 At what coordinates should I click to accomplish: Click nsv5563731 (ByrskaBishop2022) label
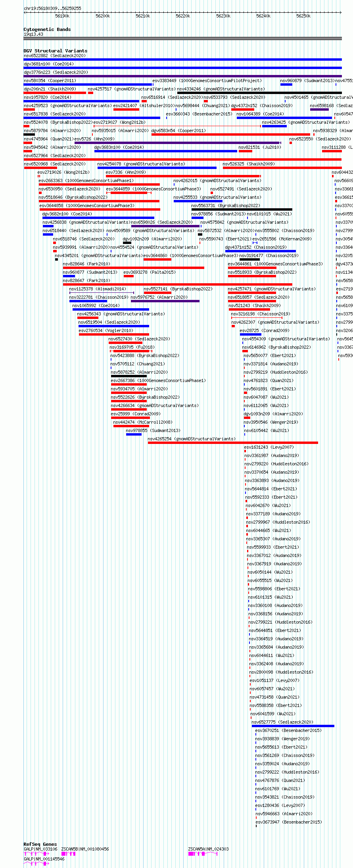click(226, 205)
